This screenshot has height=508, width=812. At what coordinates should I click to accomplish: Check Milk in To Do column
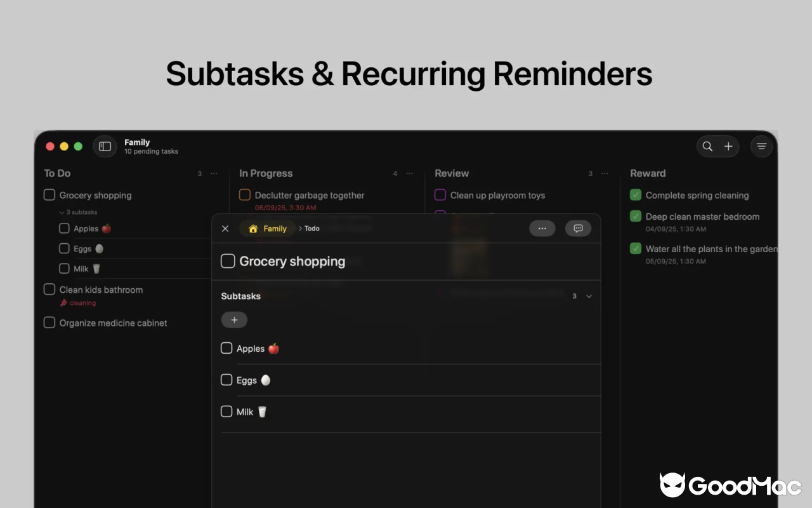[64, 269]
